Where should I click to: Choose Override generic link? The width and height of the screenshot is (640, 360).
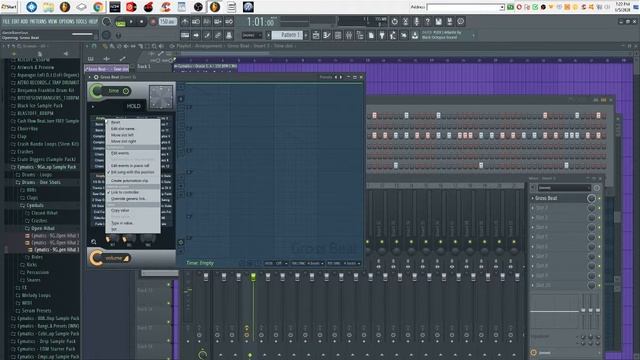coord(133,199)
